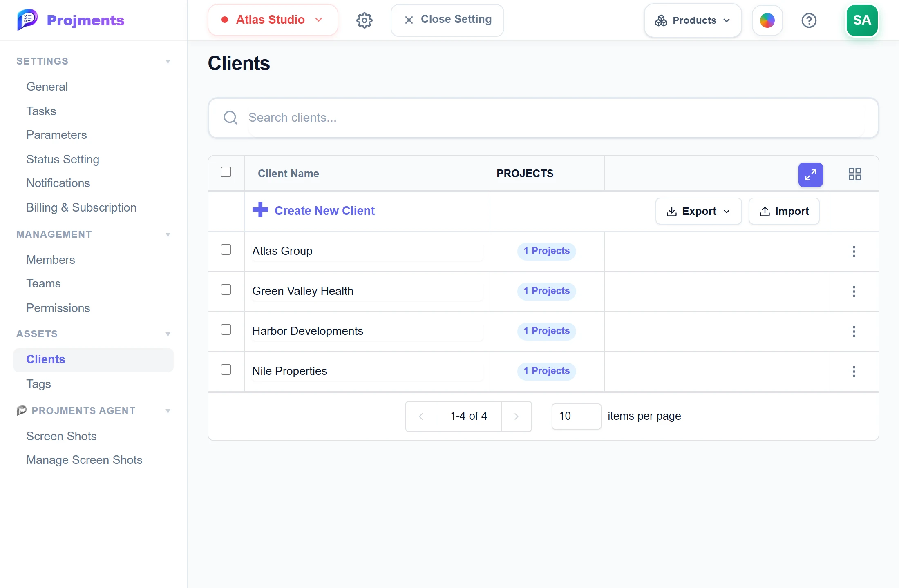Open Atlas Group row options menu
This screenshot has width=899, height=588.
854,252
